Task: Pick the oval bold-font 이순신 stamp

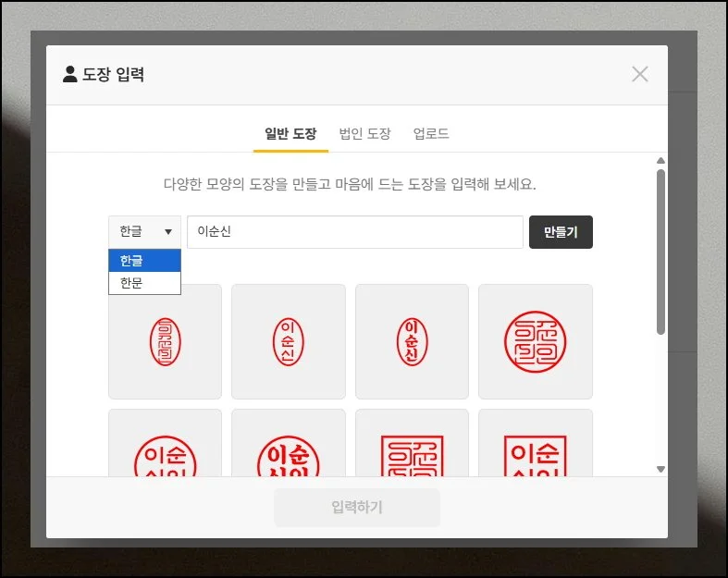Action: pos(412,341)
